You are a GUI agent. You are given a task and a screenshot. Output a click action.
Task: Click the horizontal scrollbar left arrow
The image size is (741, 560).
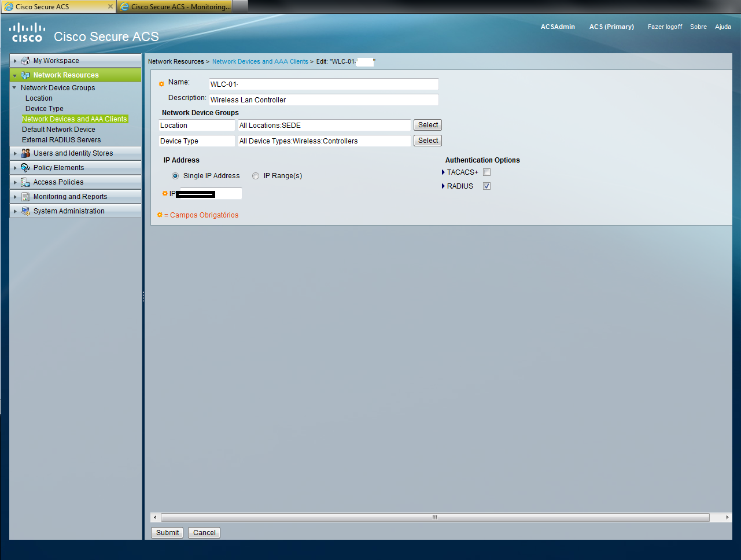pyautogui.click(x=154, y=517)
